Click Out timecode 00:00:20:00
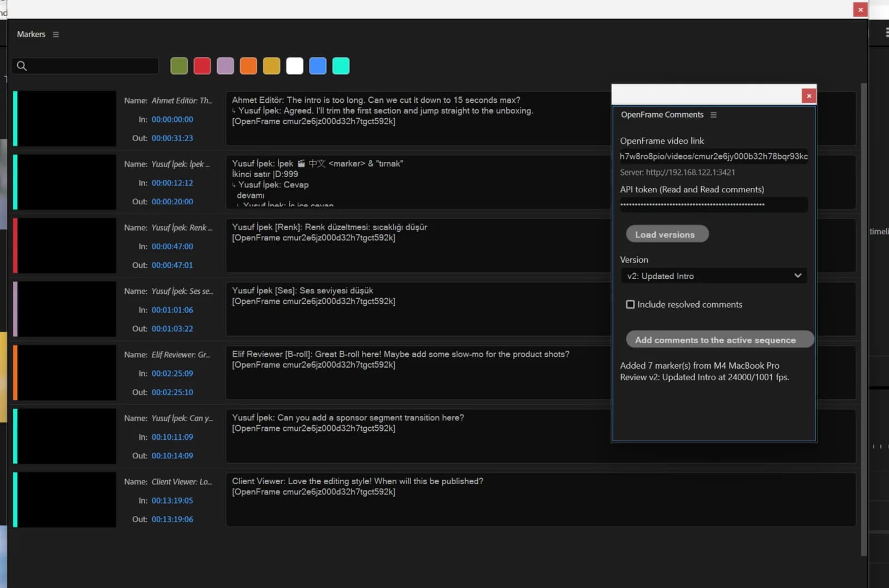Image resolution: width=889 pixels, height=588 pixels. (x=172, y=202)
